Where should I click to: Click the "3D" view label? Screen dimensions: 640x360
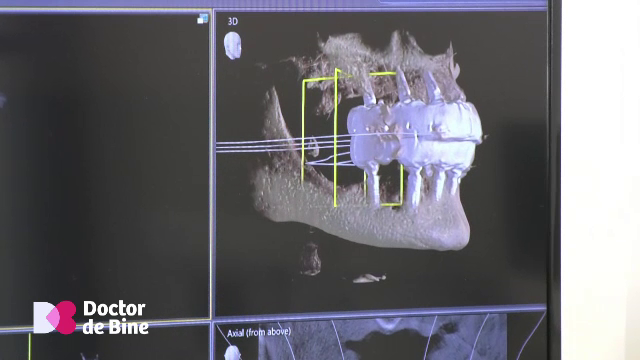pos(233,22)
